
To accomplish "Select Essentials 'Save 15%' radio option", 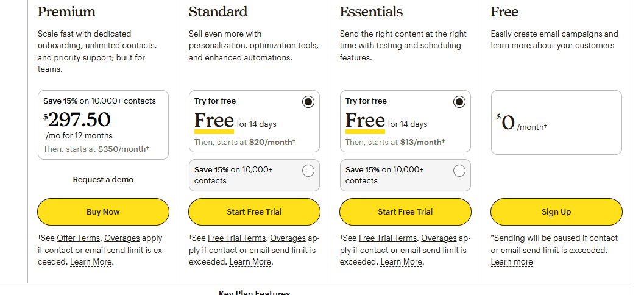I will click(x=459, y=171).
